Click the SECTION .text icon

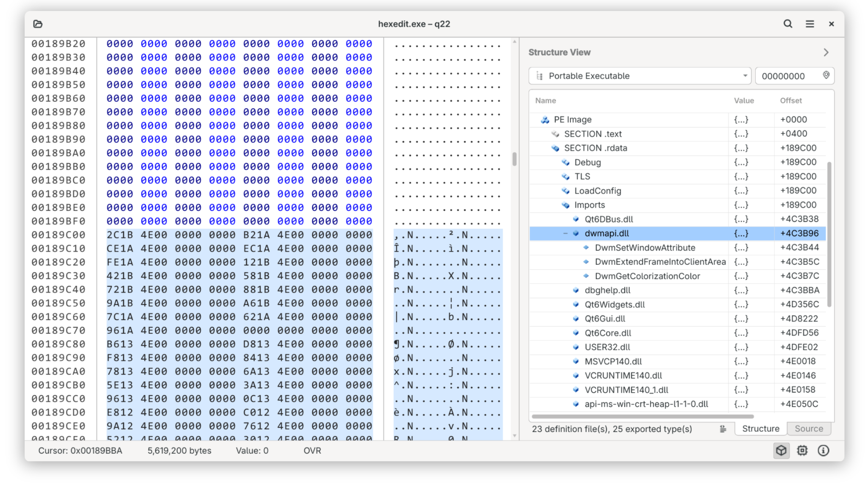click(555, 134)
